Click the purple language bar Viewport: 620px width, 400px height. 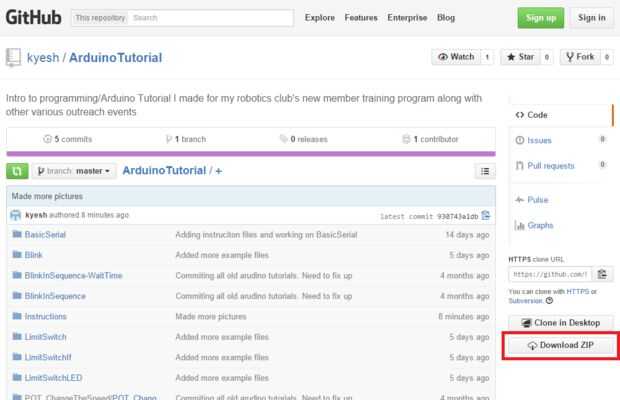coord(251,154)
